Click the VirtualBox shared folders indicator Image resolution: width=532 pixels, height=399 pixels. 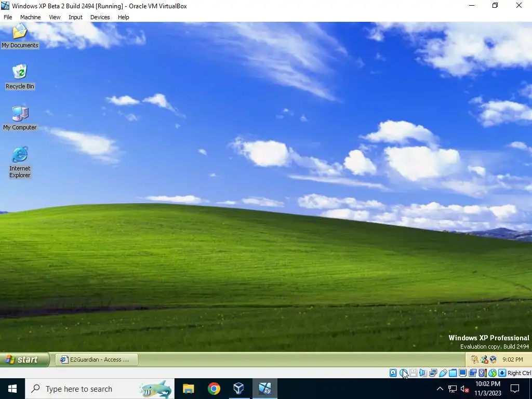453,373
